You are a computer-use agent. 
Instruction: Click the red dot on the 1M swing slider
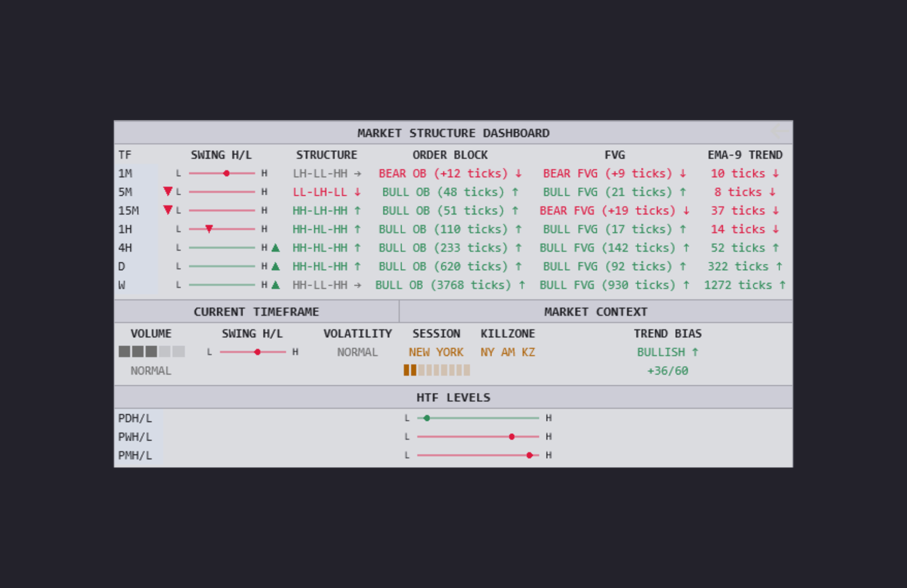click(x=227, y=173)
